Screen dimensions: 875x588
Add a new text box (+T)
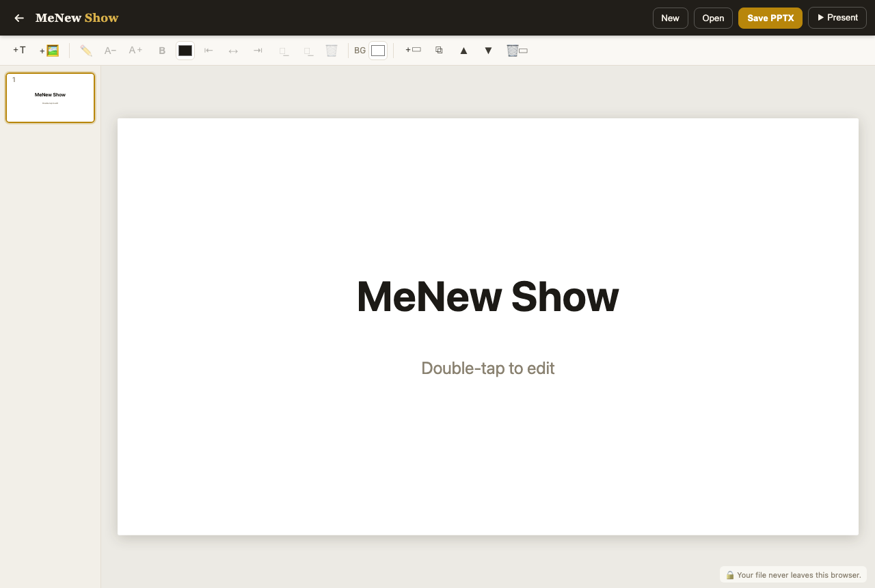19,51
